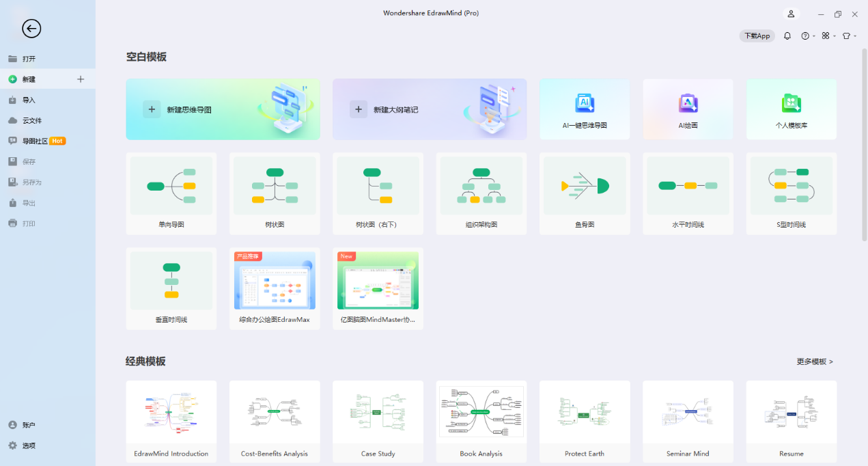868x466 pixels.
Task: Open 导图社区 in the sidebar
Action: (35, 141)
